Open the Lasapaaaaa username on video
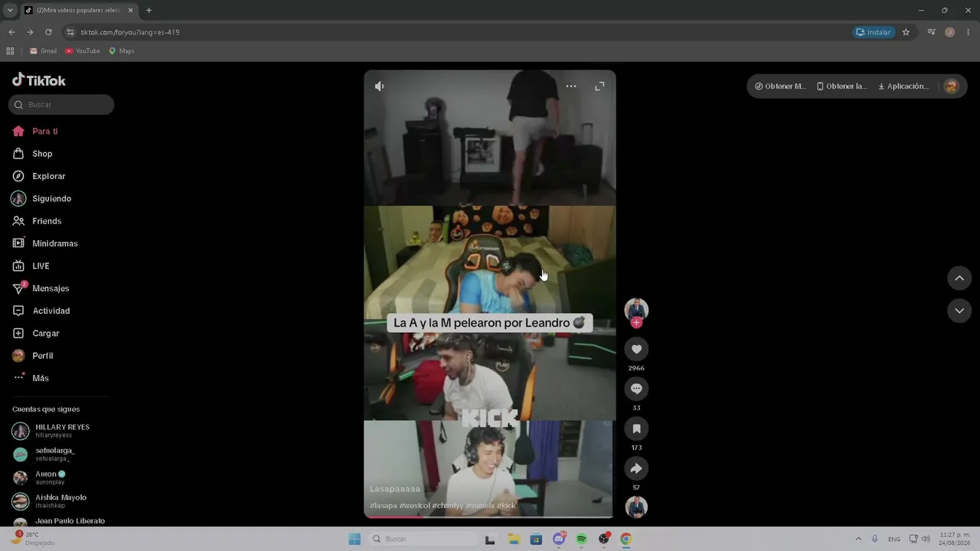The image size is (980, 551). click(395, 489)
